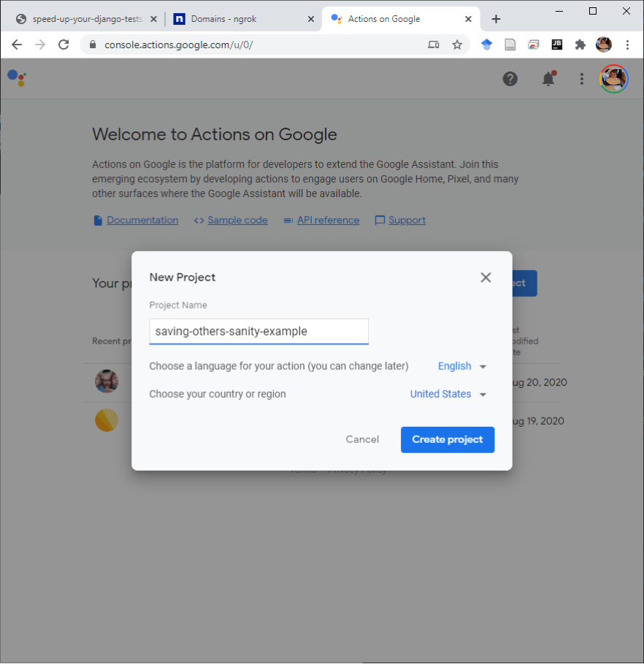
Task: Reload the current page
Action: (x=64, y=45)
